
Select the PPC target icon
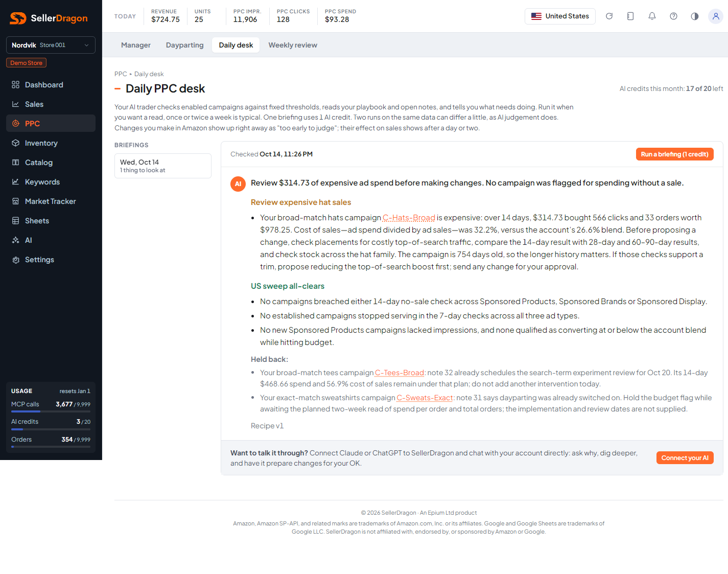pos(16,124)
